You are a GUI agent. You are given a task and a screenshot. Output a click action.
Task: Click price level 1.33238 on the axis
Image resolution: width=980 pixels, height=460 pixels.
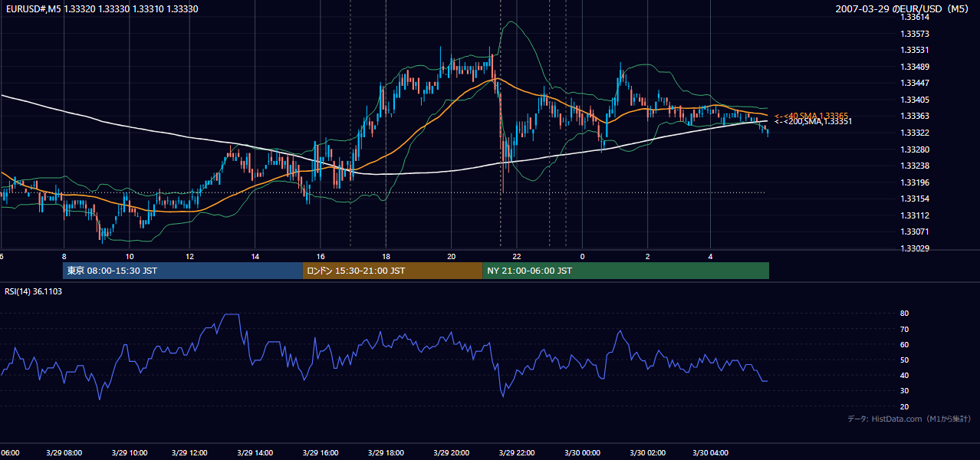pos(915,166)
